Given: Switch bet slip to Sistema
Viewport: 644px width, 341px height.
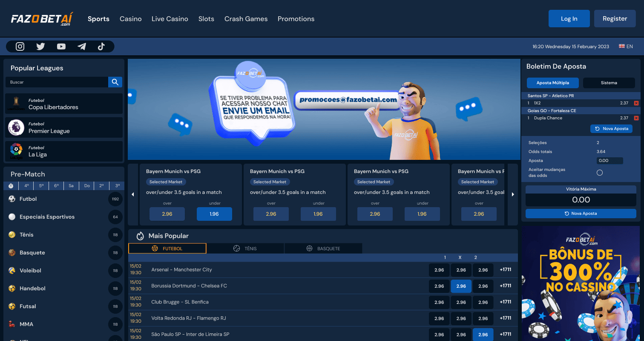Looking at the screenshot, I should 609,83.
